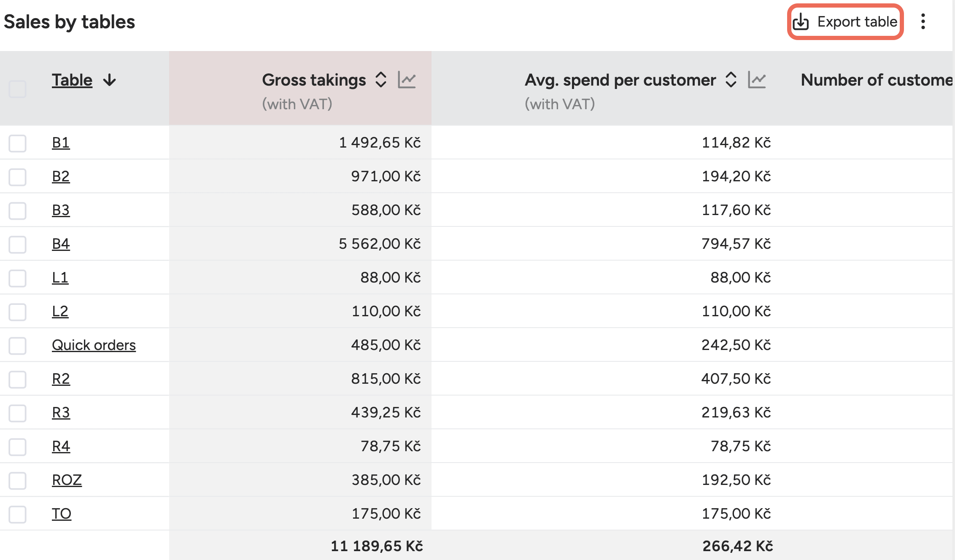Show chart for Avg. spend per customer

[757, 80]
